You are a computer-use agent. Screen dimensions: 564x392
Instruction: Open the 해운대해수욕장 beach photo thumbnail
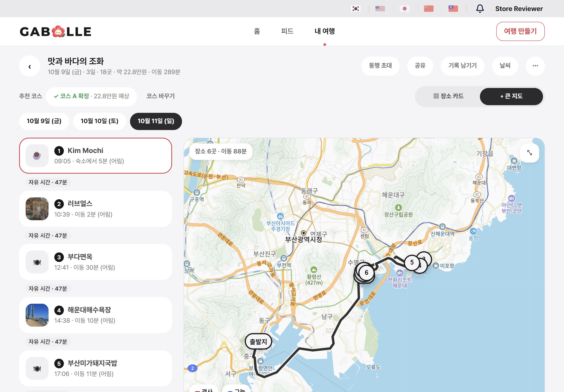37,315
